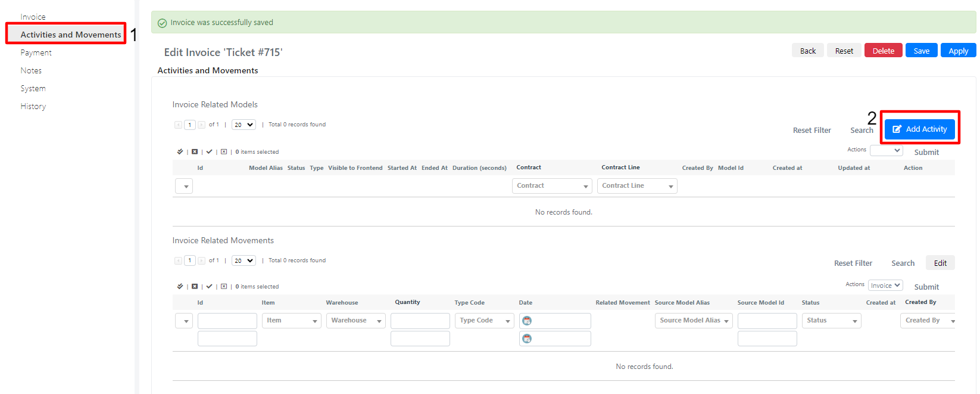Click Search for Invoice Related Movements
The height and width of the screenshot is (394, 980).
pyautogui.click(x=903, y=263)
